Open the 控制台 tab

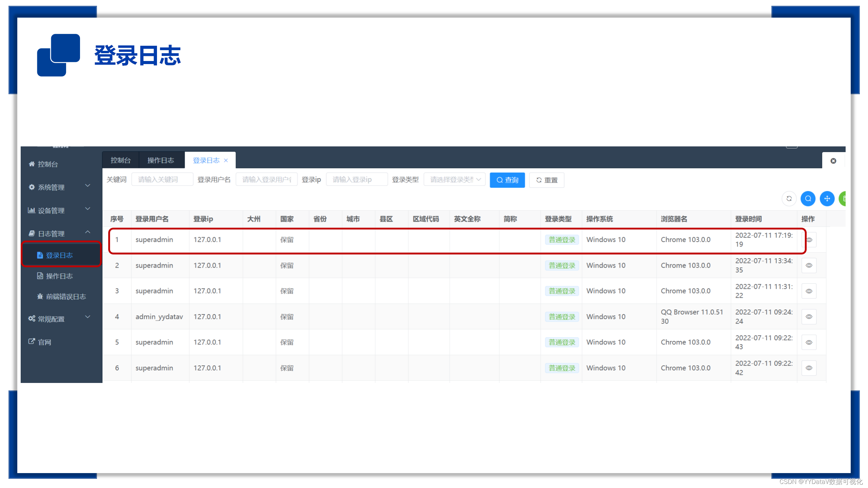tap(120, 160)
